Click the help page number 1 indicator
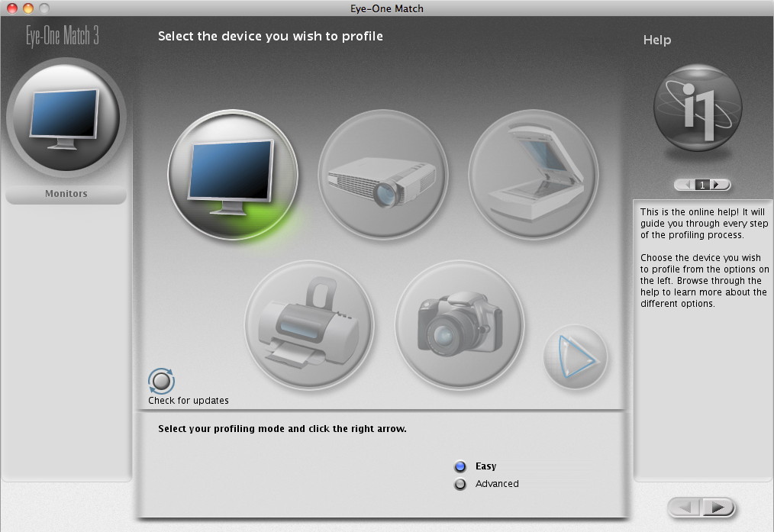The image size is (774, 532). tap(702, 185)
